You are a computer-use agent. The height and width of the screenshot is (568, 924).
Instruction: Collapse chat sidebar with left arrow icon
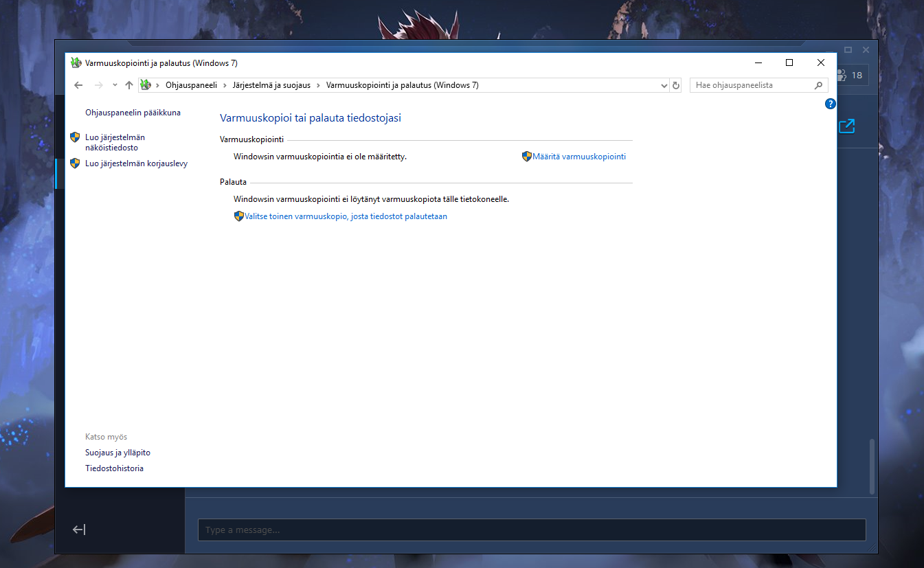pos(79,530)
